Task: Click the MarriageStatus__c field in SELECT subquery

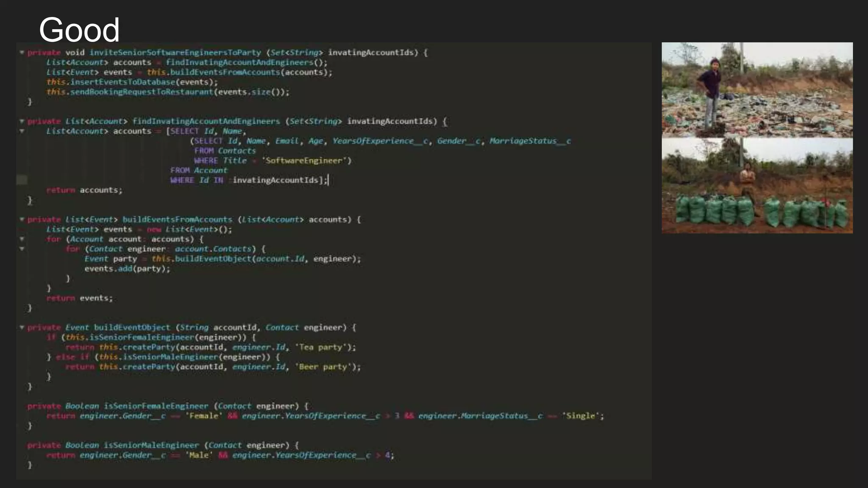Action: [530, 141]
